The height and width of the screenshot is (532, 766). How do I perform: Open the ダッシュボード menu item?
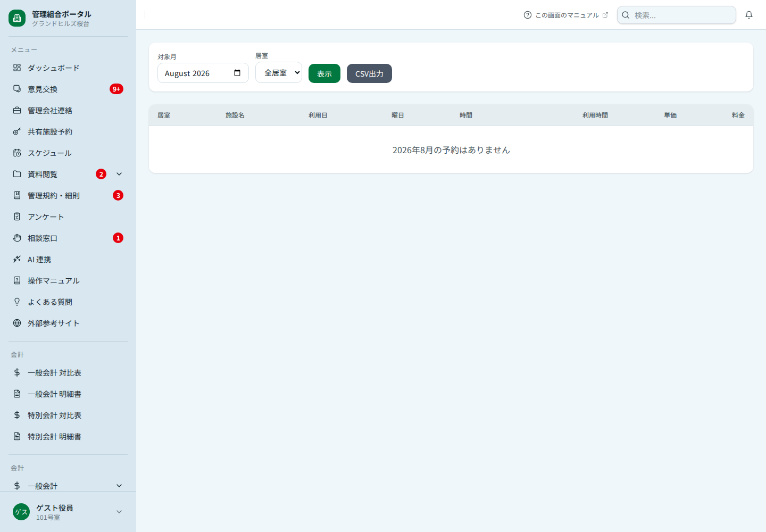68,68
